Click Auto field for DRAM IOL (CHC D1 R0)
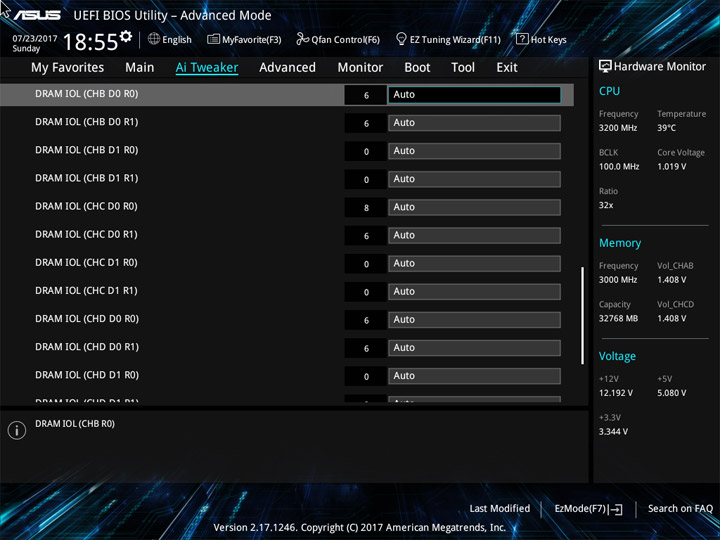This screenshot has height=540, width=720. coord(474,263)
